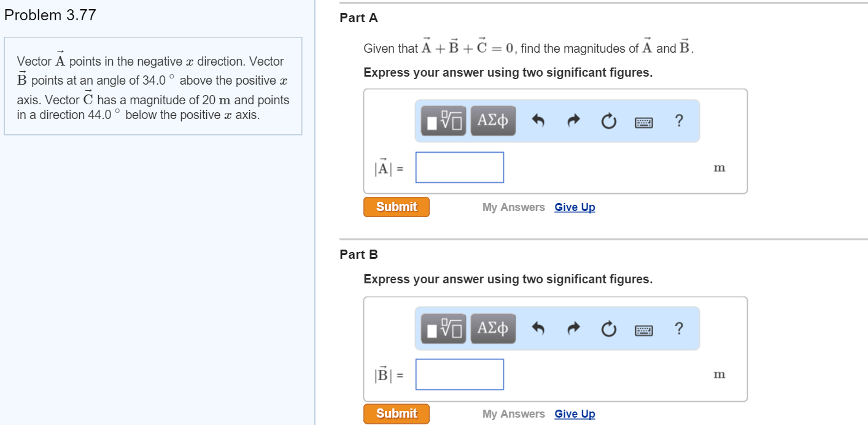Click the |A| magnitude input field

459,167
